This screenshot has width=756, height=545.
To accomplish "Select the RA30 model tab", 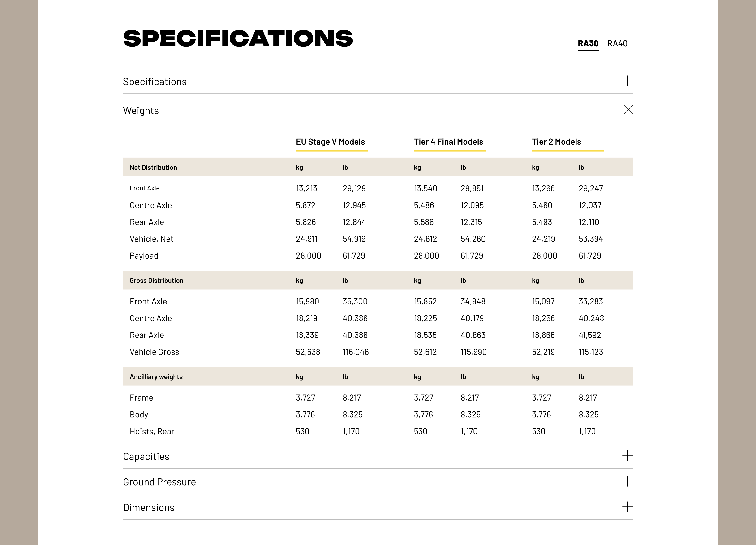I will (588, 44).
